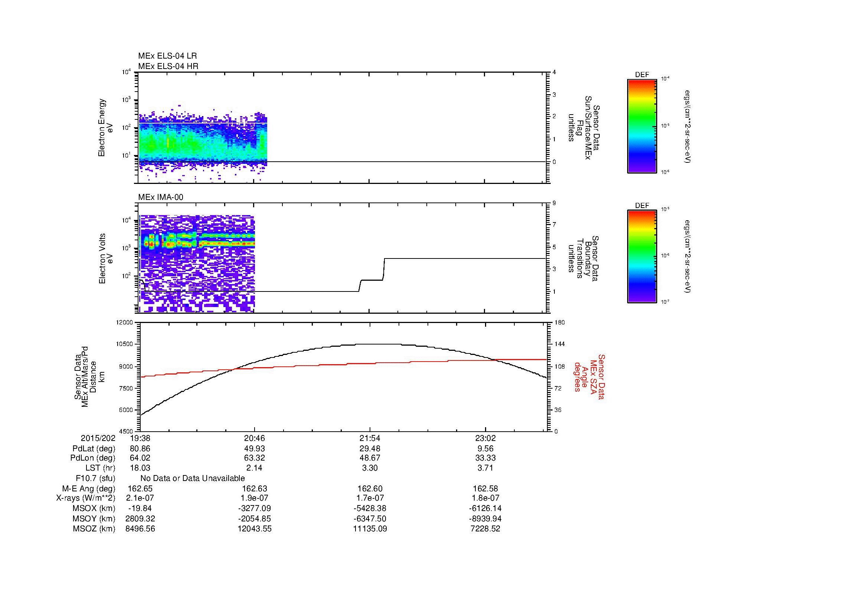Click 'No Data or Data Unavailable' text

point(193,478)
